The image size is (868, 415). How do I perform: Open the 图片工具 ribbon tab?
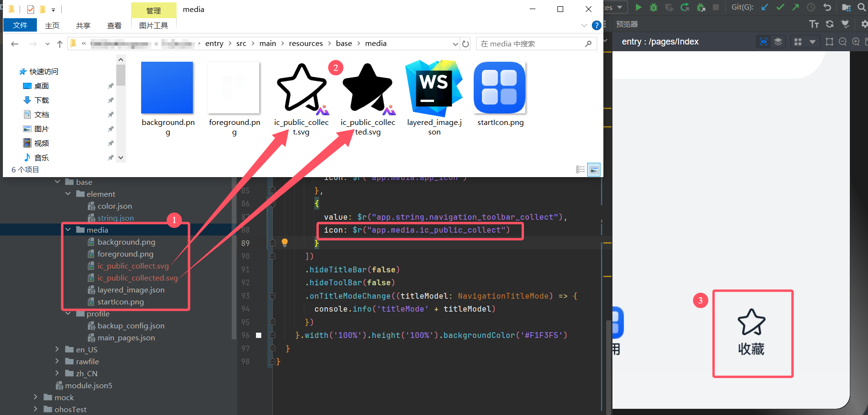154,25
